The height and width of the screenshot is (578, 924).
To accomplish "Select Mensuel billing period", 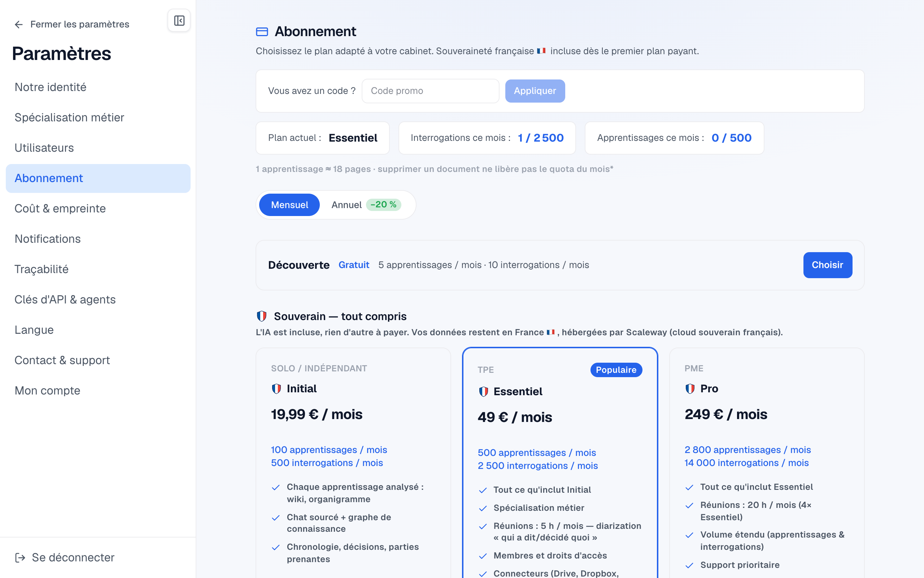I will click(x=289, y=205).
